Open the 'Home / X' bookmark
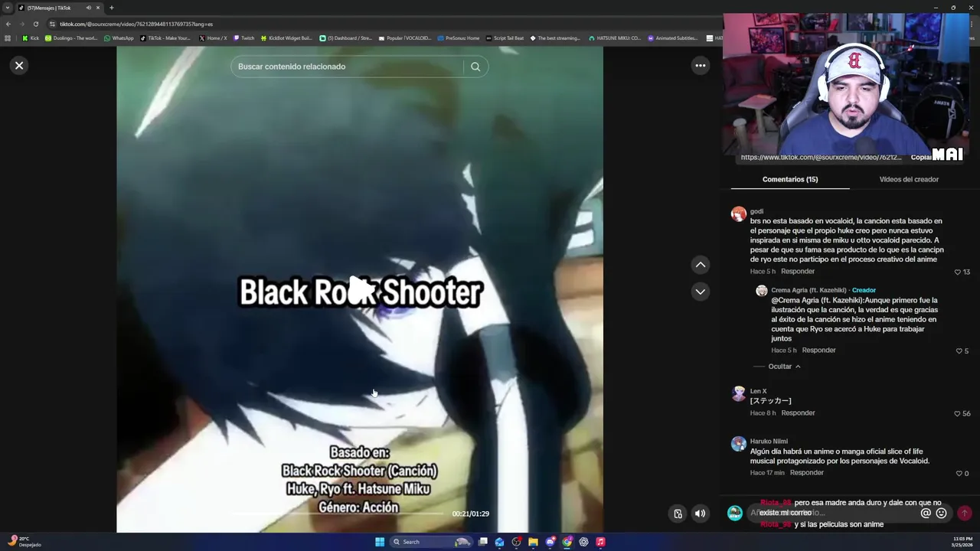Screen dimensions: 980x551 pyautogui.click(x=213, y=38)
